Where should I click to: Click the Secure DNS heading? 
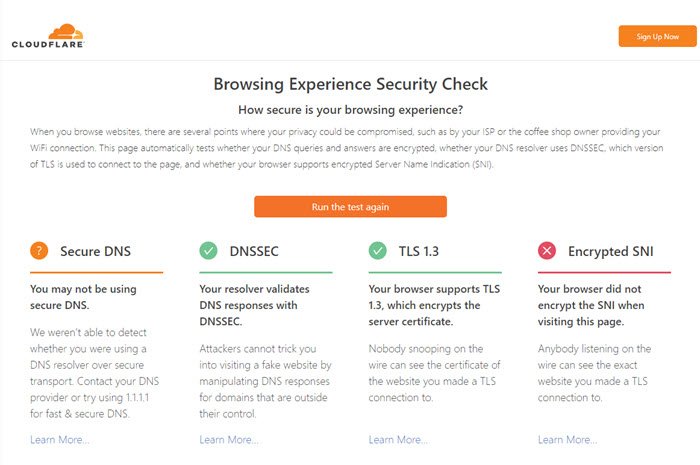96,251
